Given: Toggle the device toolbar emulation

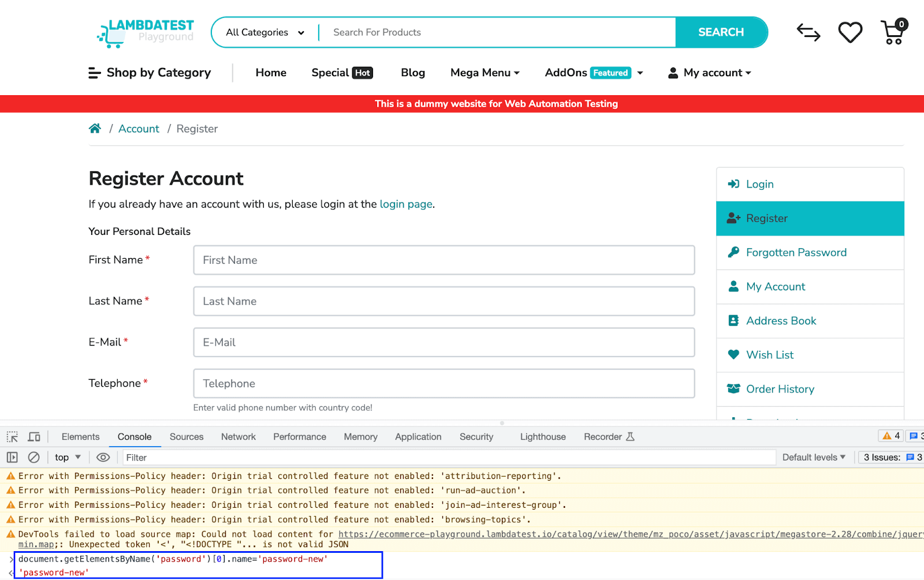Looking at the screenshot, I should point(34,437).
